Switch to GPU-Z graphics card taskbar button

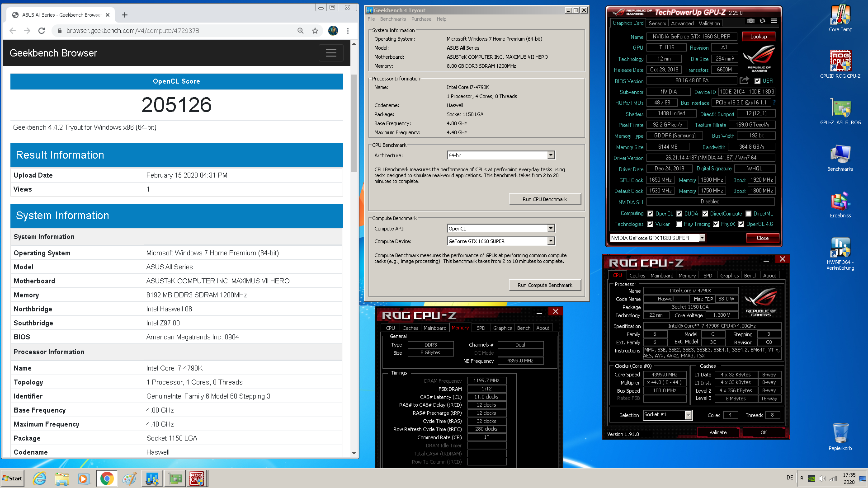click(175, 479)
